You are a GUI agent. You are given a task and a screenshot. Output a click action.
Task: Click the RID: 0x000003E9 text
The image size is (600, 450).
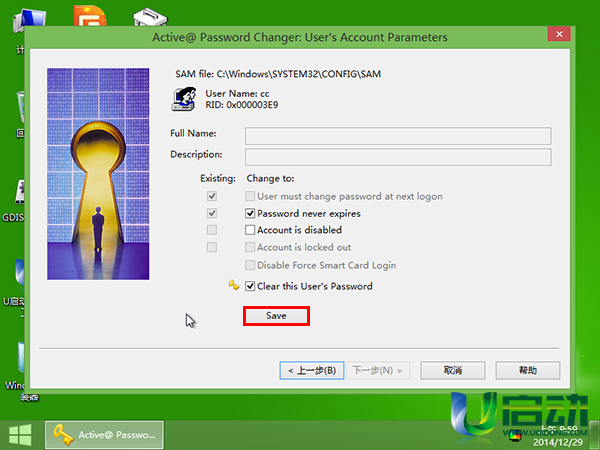pyautogui.click(x=242, y=105)
